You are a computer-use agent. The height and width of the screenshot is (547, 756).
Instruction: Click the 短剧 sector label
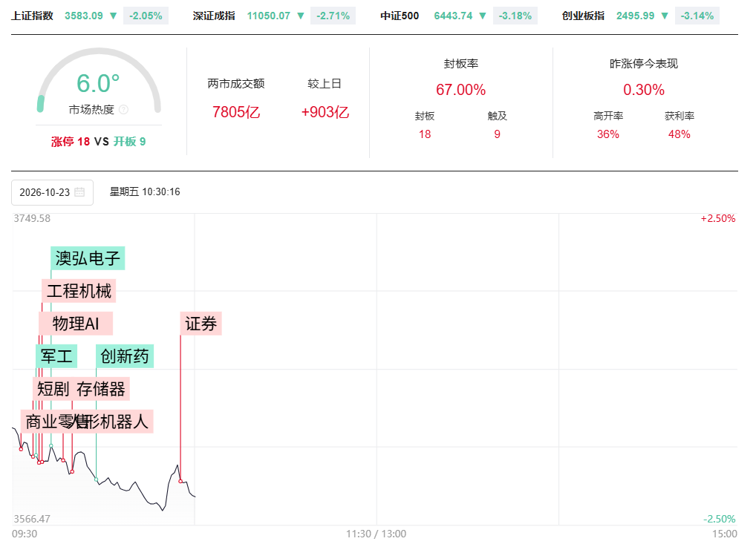coord(53,389)
